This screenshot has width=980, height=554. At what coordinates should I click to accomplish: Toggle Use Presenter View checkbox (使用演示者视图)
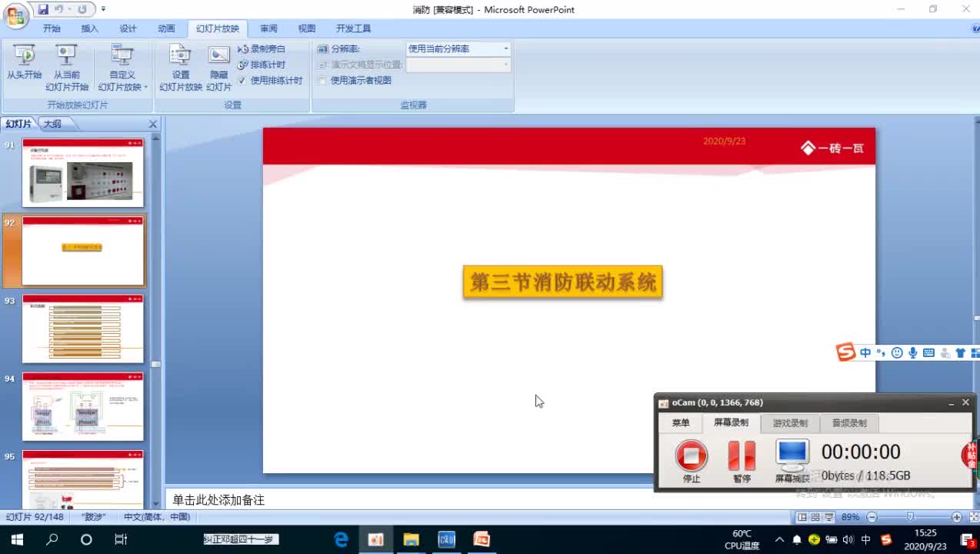coord(322,80)
